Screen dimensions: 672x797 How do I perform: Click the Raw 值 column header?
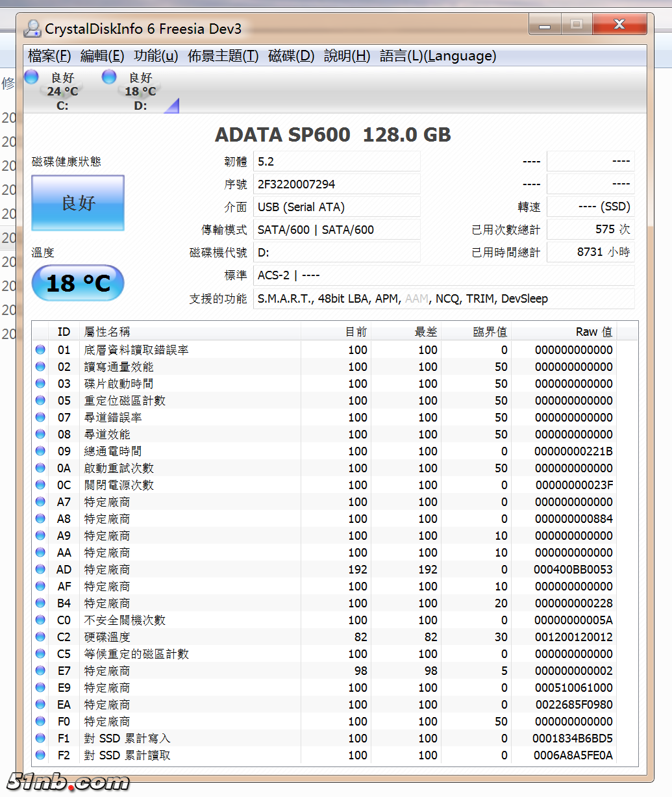tap(593, 332)
